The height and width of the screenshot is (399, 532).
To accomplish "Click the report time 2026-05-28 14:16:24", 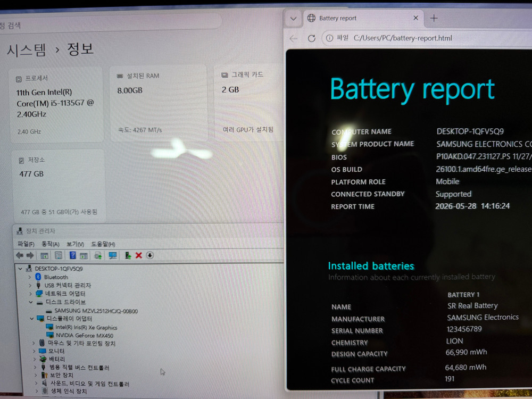I will (472, 206).
